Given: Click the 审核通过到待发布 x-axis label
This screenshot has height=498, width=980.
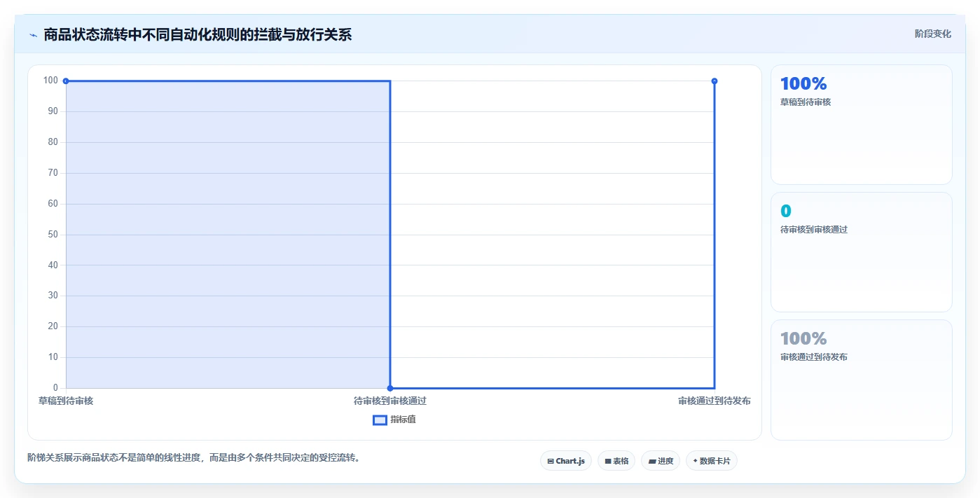Looking at the screenshot, I should point(715,401).
